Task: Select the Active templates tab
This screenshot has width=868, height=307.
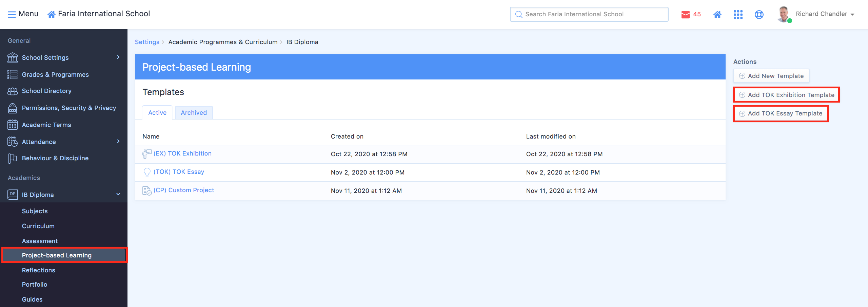Action: [x=157, y=113]
